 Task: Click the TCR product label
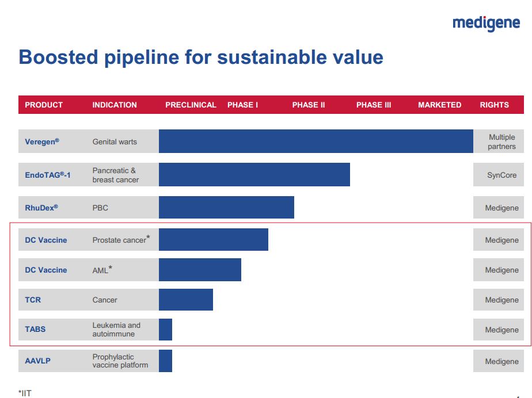coord(33,300)
